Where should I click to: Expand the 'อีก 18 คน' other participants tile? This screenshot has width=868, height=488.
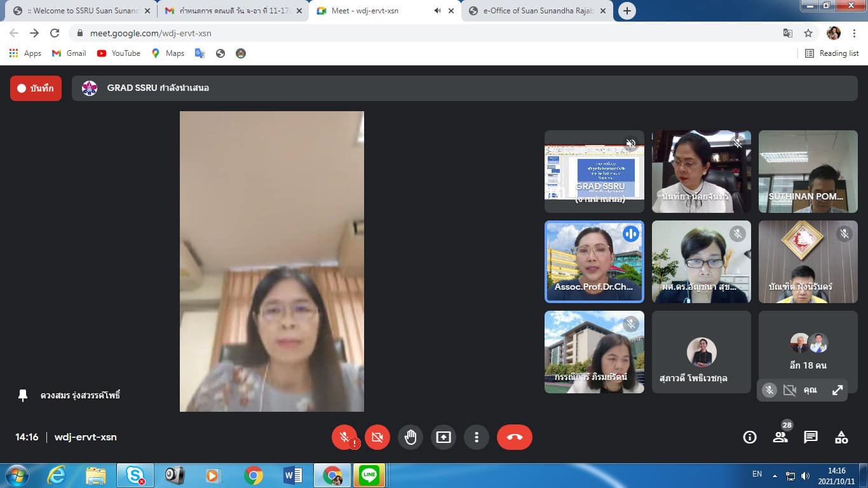pos(808,351)
